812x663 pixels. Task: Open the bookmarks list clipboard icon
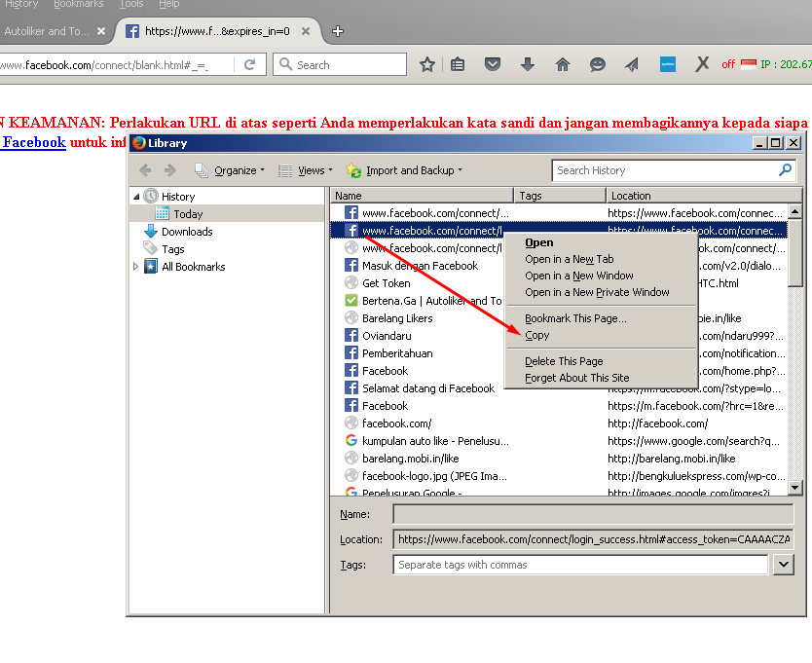point(458,65)
